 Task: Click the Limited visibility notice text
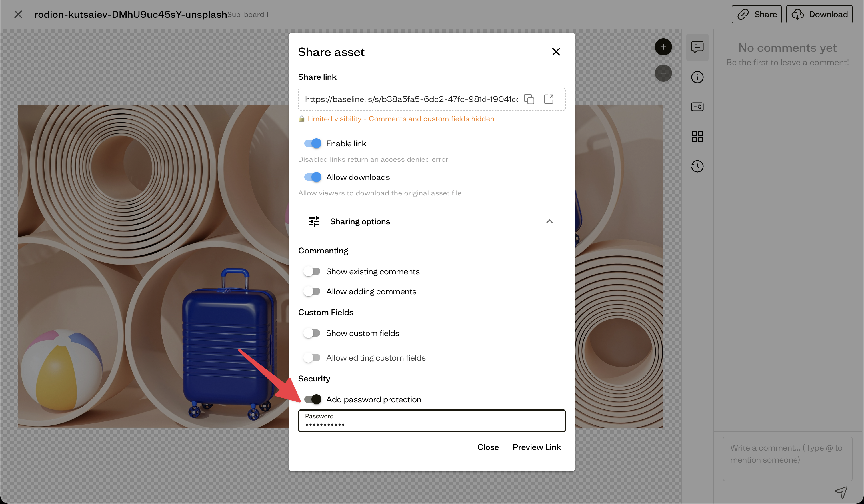coord(401,119)
